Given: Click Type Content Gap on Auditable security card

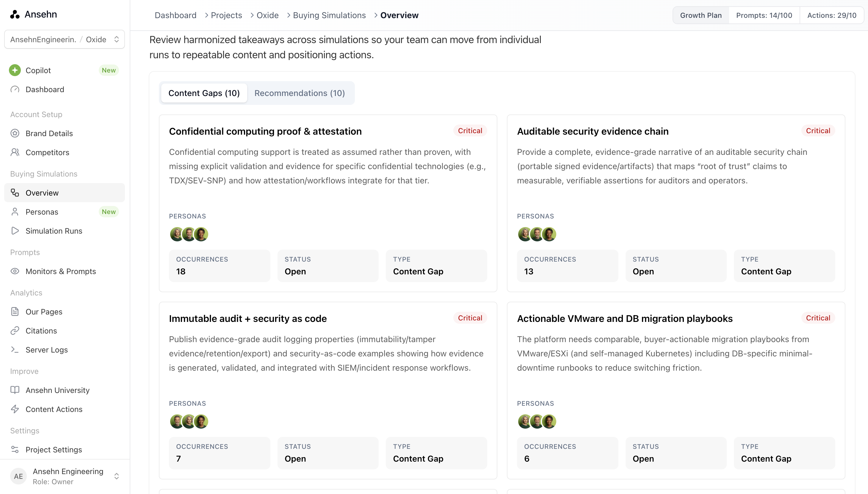Looking at the screenshot, I should (x=784, y=266).
